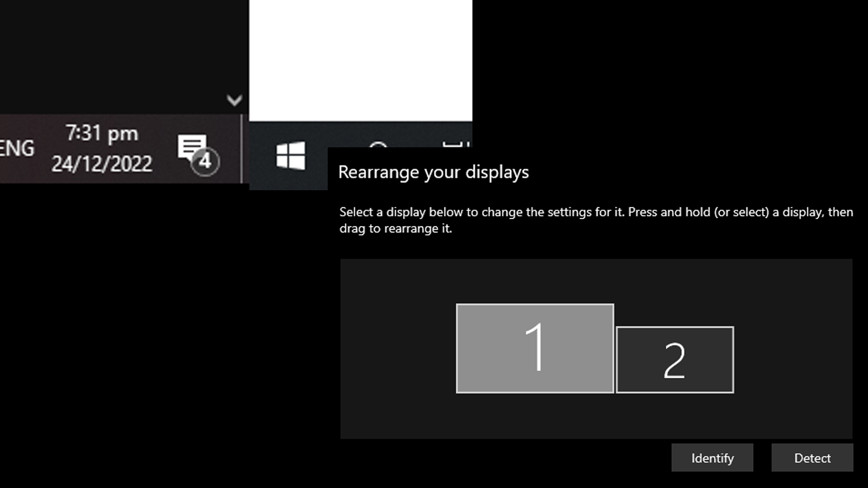
Task: Click the notification count badge showing 4
Action: (205, 161)
